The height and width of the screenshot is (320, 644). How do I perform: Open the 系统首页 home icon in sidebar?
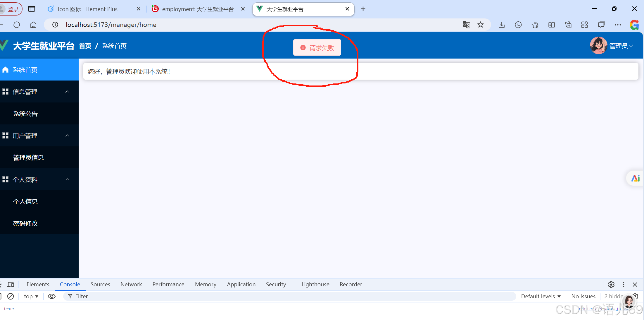pyautogui.click(x=5, y=70)
